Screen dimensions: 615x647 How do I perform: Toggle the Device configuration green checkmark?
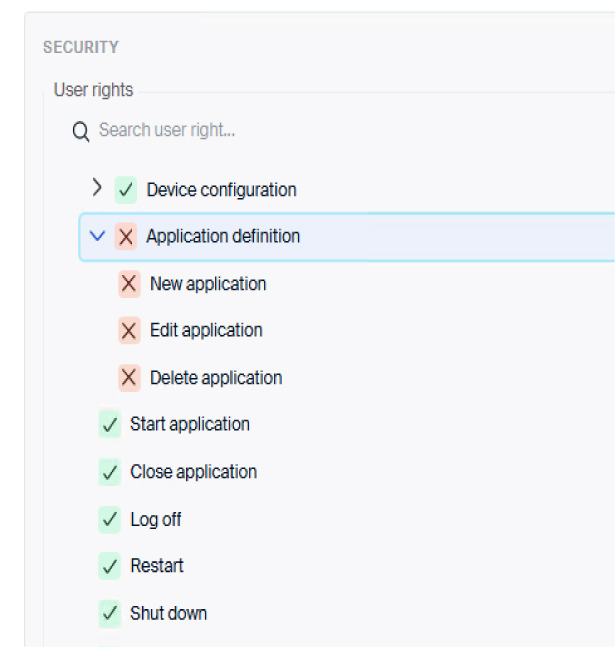click(x=126, y=190)
